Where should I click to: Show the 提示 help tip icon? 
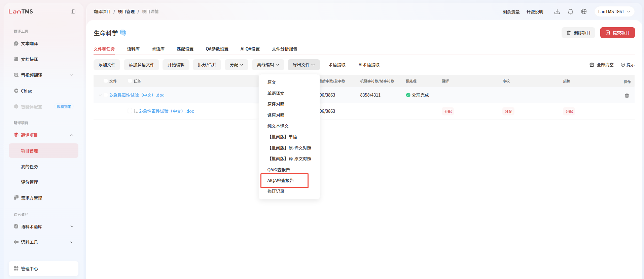pyautogui.click(x=623, y=65)
